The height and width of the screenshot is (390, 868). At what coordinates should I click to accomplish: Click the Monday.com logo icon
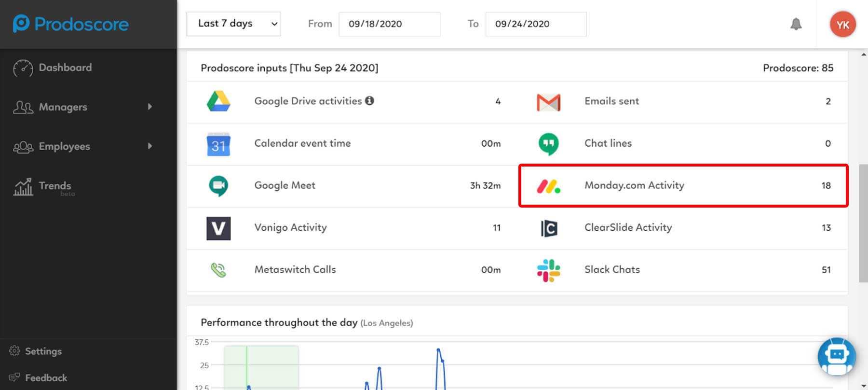tap(549, 186)
